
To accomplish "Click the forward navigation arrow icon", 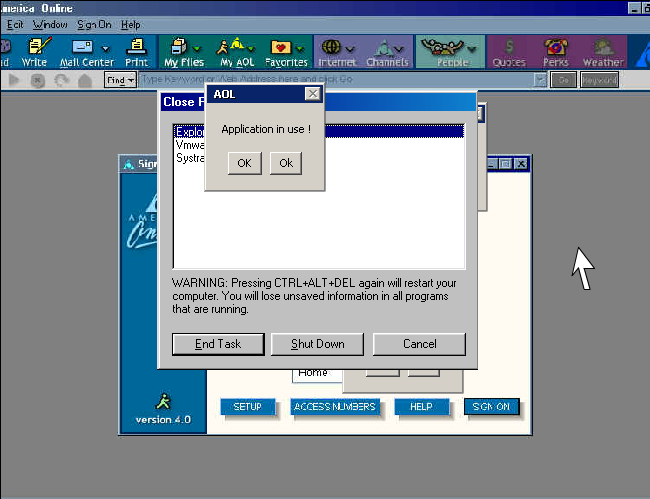I will (x=14, y=80).
